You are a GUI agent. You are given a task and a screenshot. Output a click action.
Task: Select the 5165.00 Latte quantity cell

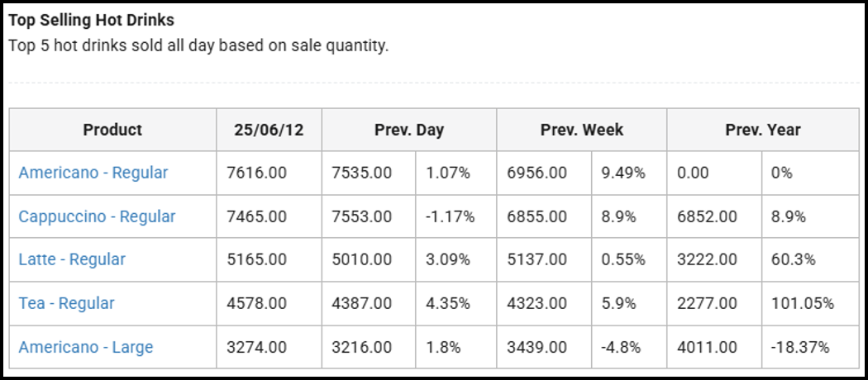coord(257,259)
